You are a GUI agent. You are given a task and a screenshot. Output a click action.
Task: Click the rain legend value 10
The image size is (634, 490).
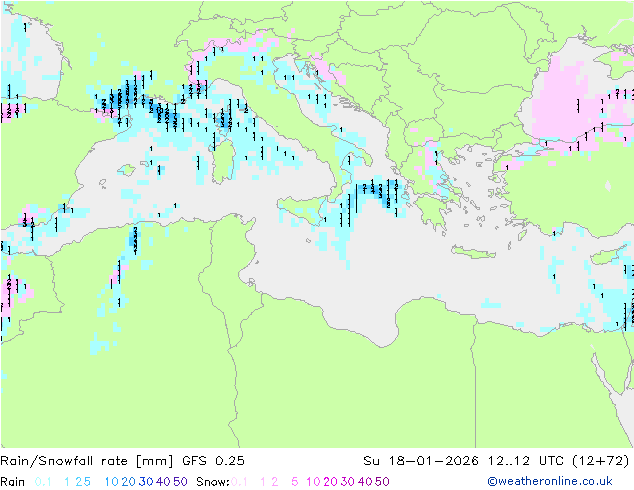[111, 482]
